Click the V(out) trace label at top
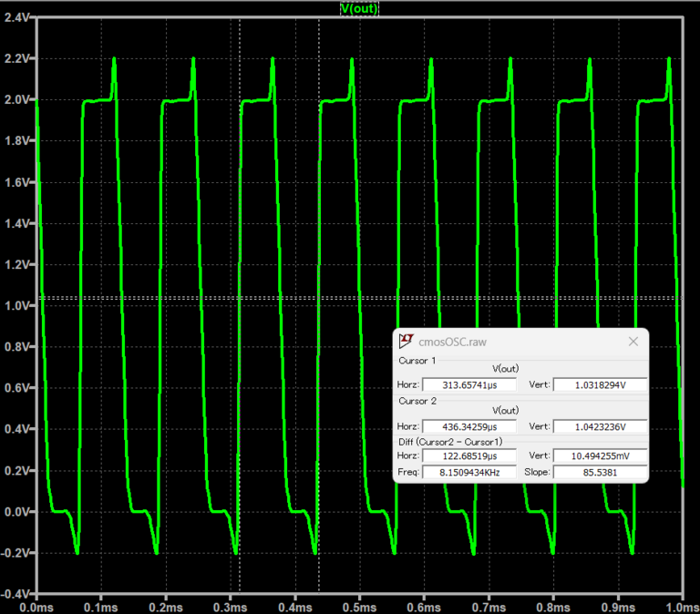 [x=358, y=8]
